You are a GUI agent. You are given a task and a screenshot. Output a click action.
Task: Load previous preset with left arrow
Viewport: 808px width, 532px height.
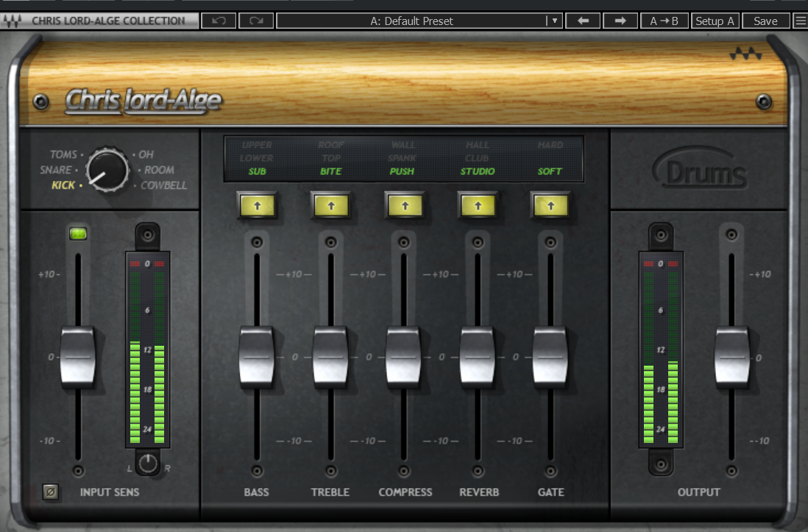[583, 21]
